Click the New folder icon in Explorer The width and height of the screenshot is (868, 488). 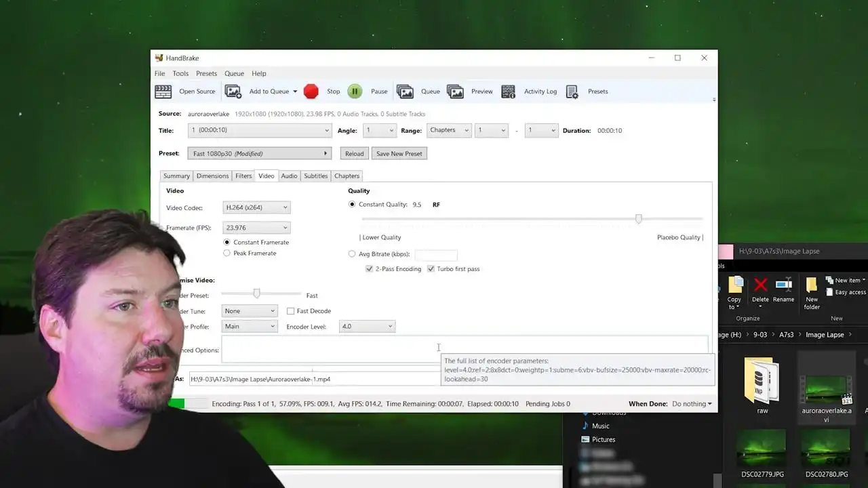[812, 285]
